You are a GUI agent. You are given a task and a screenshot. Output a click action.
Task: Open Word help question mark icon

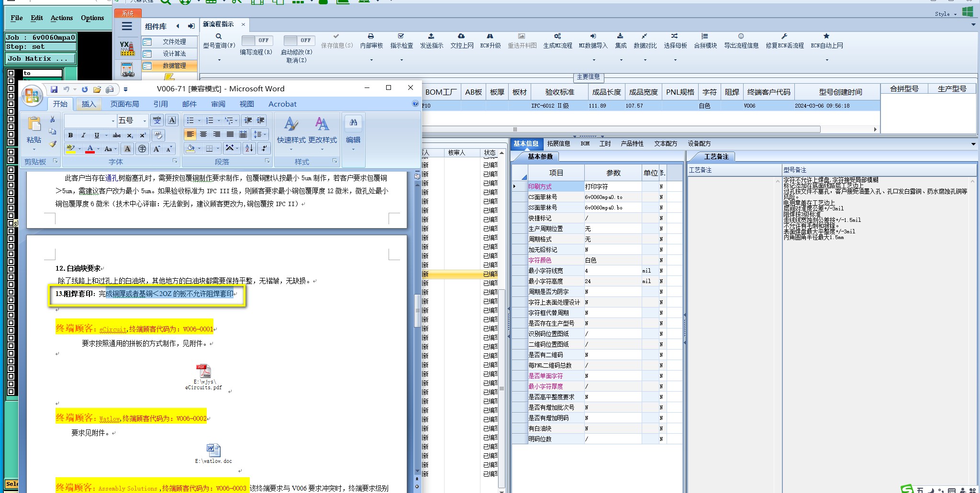415,104
